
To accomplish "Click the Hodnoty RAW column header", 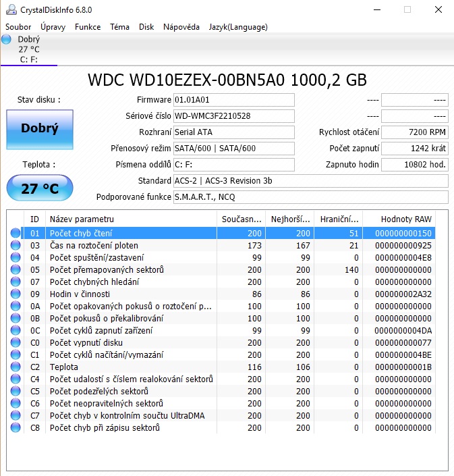I will (x=399, y=219).
